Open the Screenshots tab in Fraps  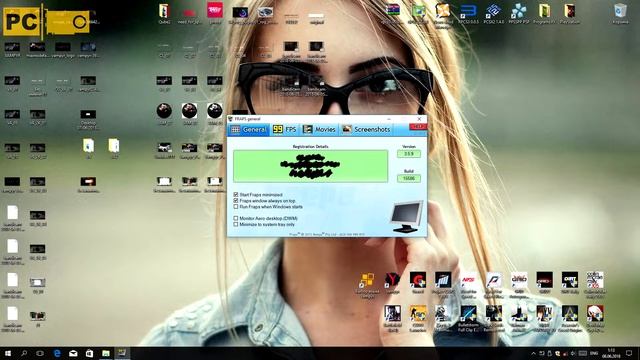click(366, 129)
